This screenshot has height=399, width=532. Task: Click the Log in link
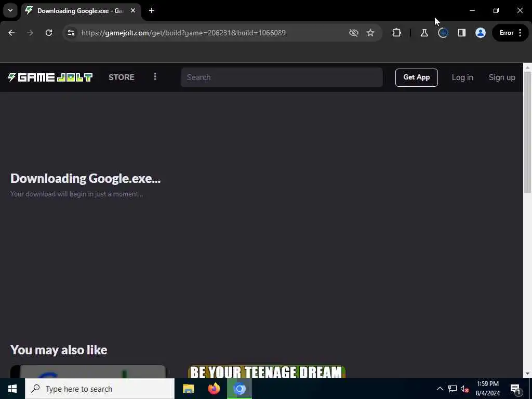pyautogui.click(x=462, y=77)
